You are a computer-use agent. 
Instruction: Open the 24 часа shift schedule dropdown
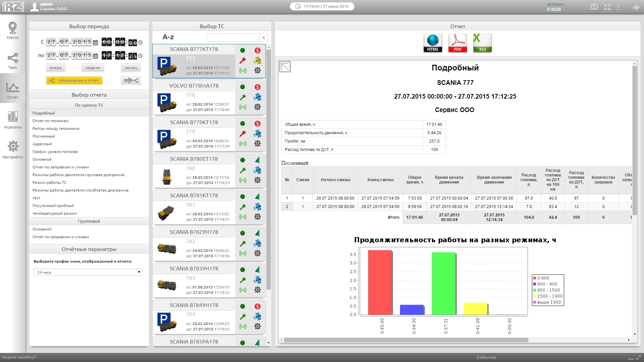pyautogui.click(x=88, y=272)
